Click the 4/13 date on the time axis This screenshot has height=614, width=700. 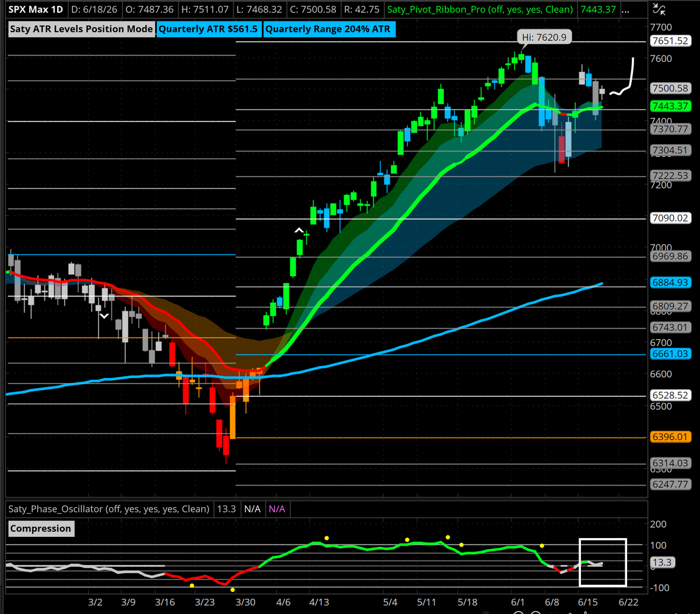(318, 602)
